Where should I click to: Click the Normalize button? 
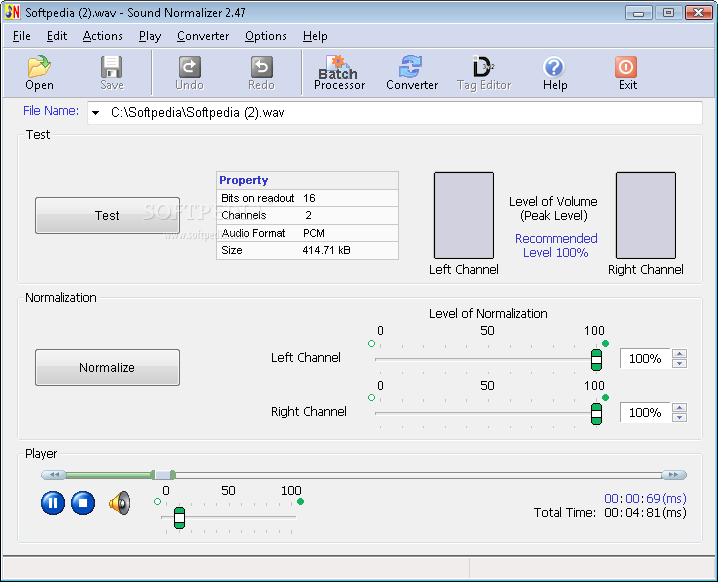107,367
